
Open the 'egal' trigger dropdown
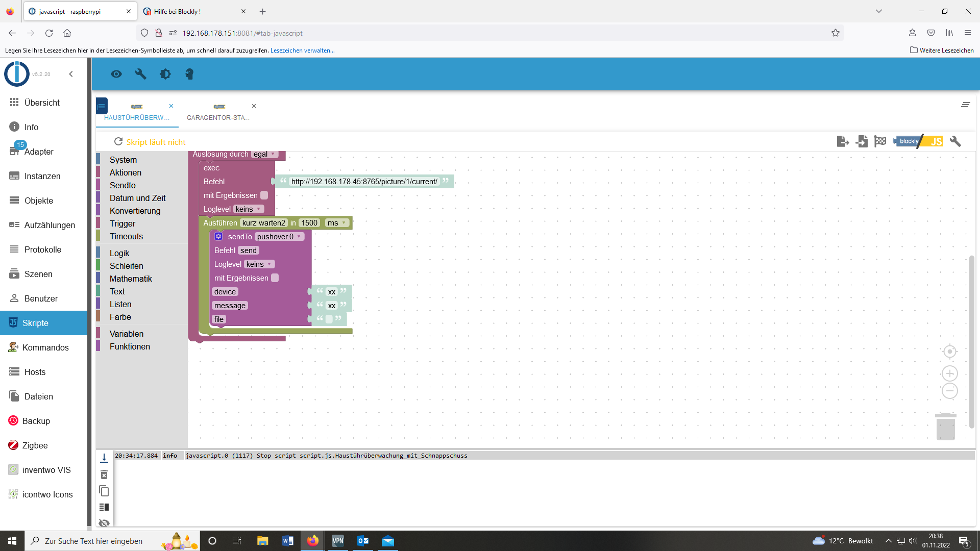pos(264,154)
